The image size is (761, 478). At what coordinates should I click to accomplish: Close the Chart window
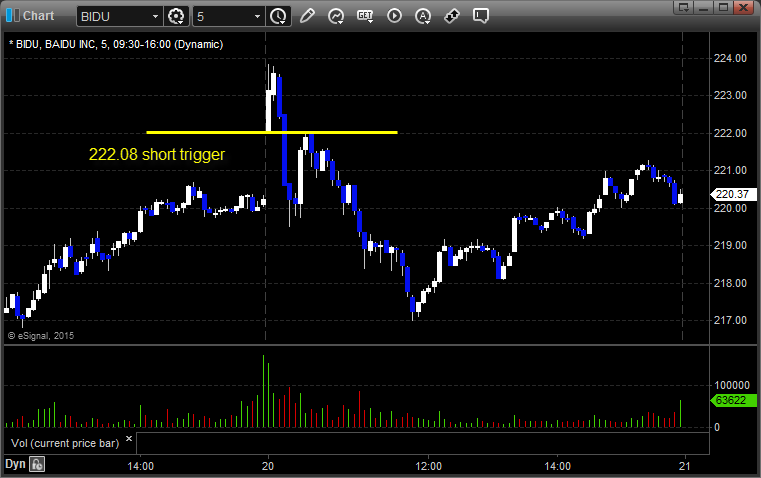coord(744,7)
